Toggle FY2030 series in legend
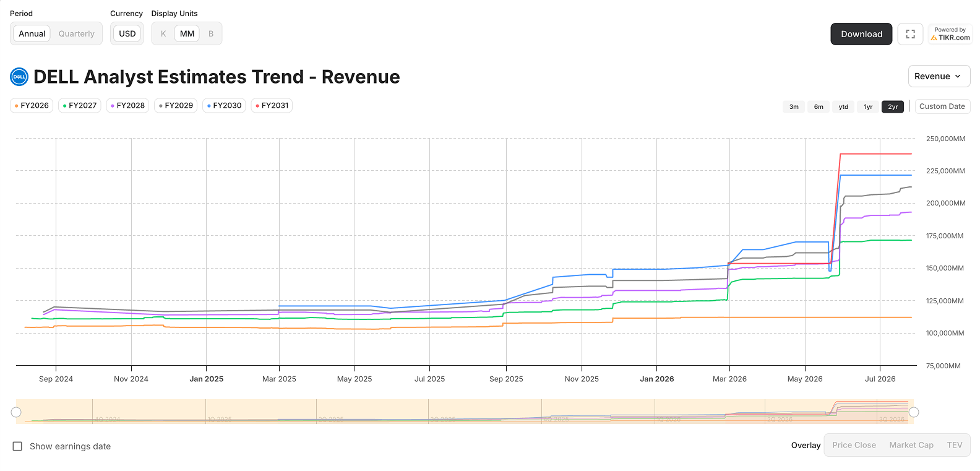The width and height of the screenshot is (980, 471). coord(224,106)
